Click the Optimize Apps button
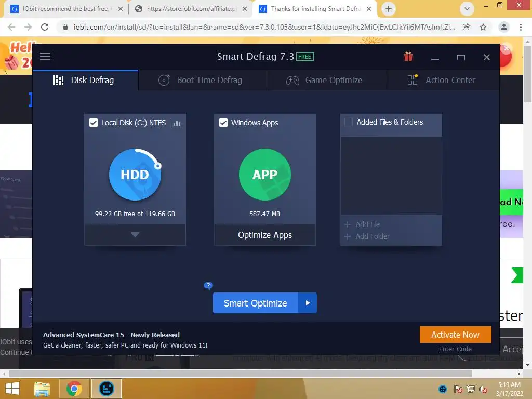 click(x=264, y=235)
